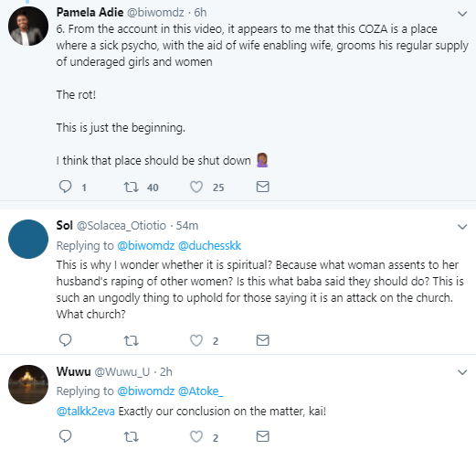Viewport: 476px width, 450px height.
Task: Like Sol's reply tweet
Action: [196, 340]
